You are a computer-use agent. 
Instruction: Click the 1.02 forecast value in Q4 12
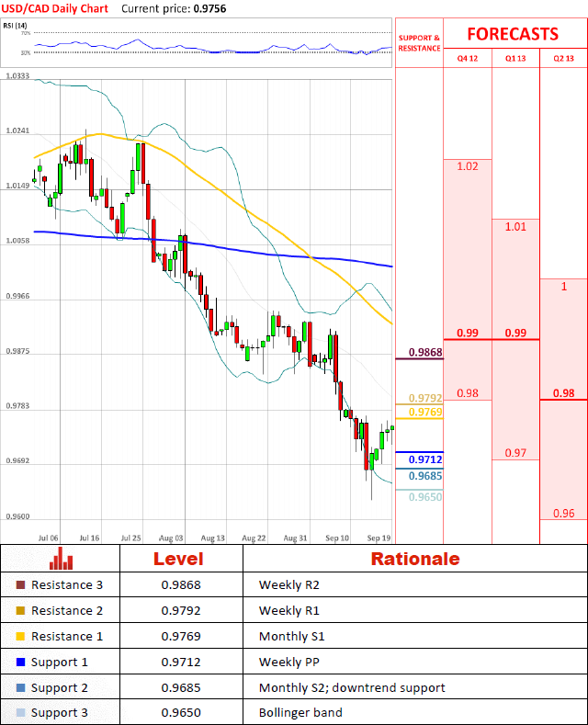click(x=468, y=166)
